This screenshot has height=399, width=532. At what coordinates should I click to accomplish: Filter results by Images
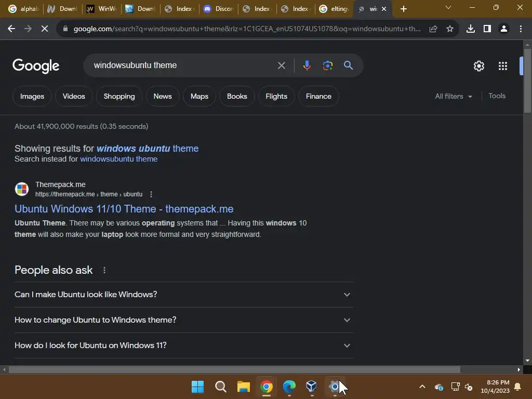(32, 96)
